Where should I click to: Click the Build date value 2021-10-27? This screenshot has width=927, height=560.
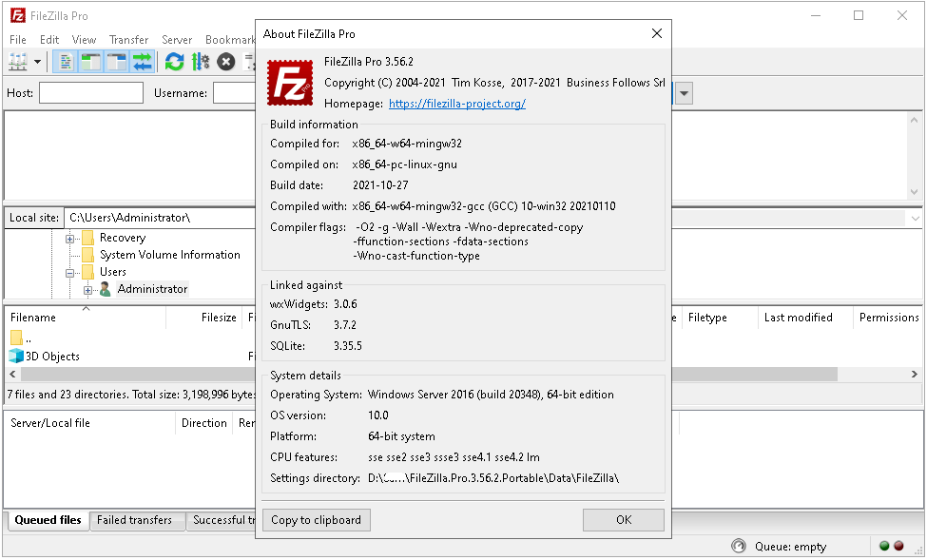pos(380,185)
